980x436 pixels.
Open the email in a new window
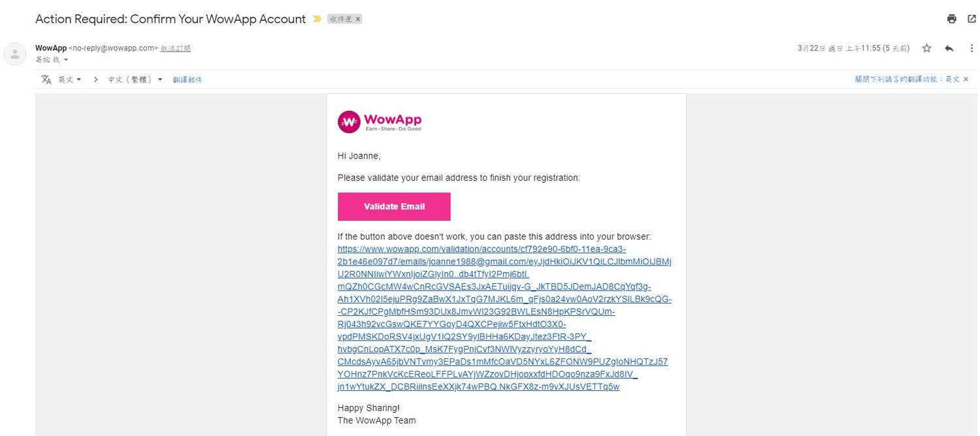click(972, 19)
